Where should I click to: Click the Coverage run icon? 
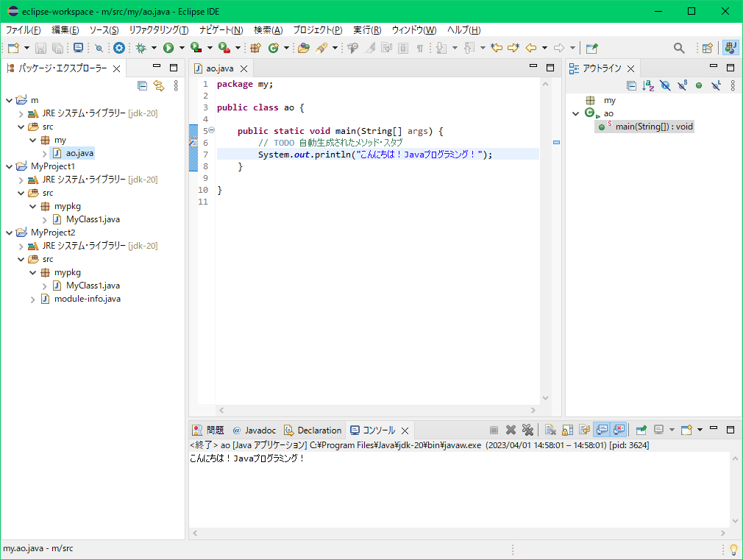pos(196,48)
